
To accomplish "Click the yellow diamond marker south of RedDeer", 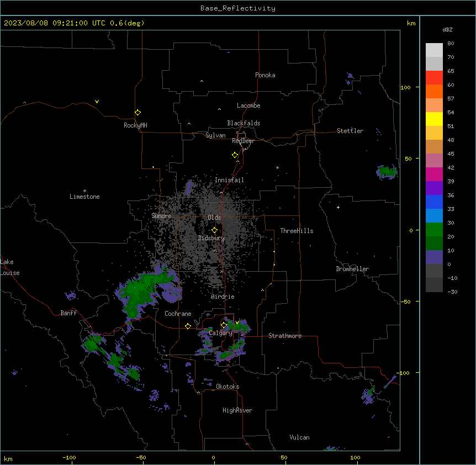I will [x=235, y=155].
